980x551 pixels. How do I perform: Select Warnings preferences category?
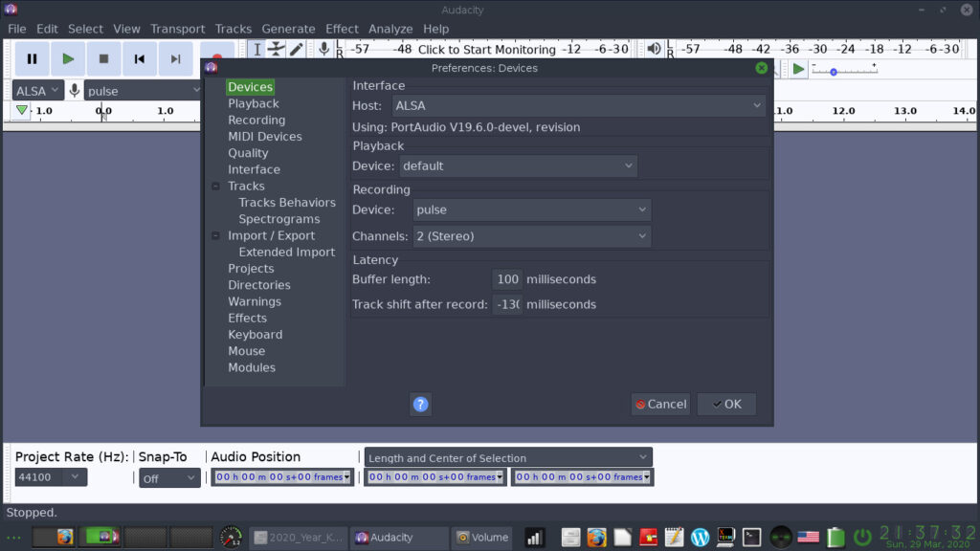click(x=255, y=301)
